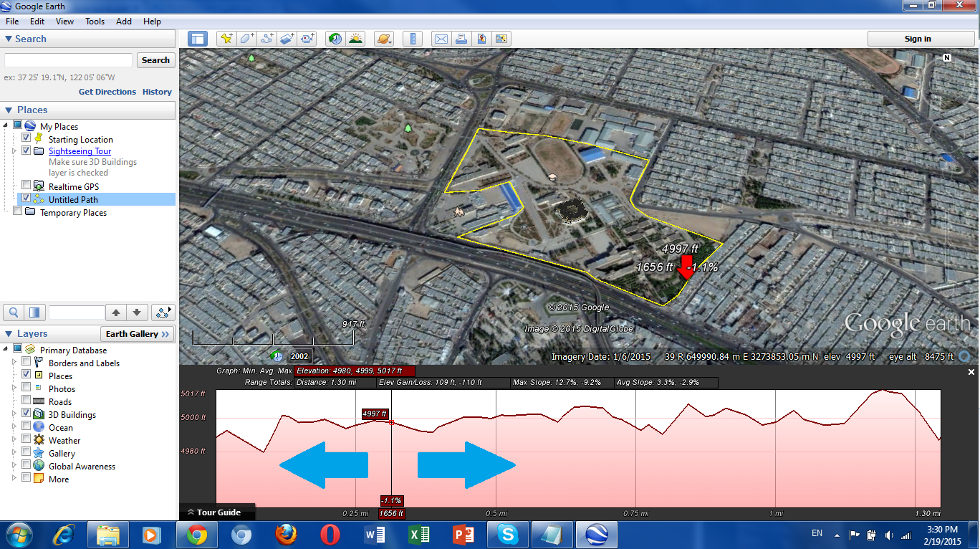This screenshot has height=549, width=980.
Task: Toggle the sunlight across landscape tool
Action: tap(355, 39)
